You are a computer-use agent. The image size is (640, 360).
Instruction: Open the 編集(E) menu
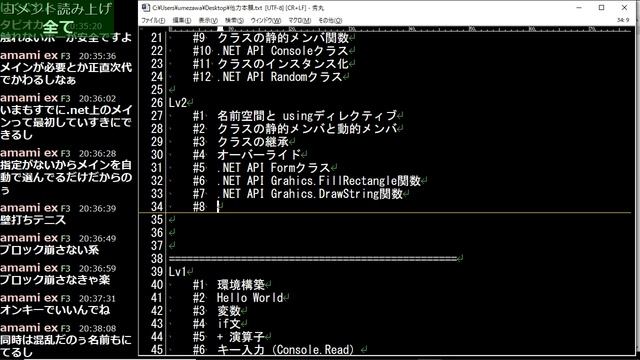point(181,20)
